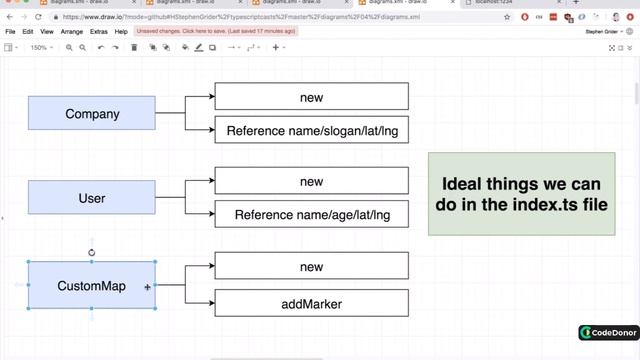Toggle fullscreen editor mode icon
This screenshot has height=360, width=640.
[612, 48]
